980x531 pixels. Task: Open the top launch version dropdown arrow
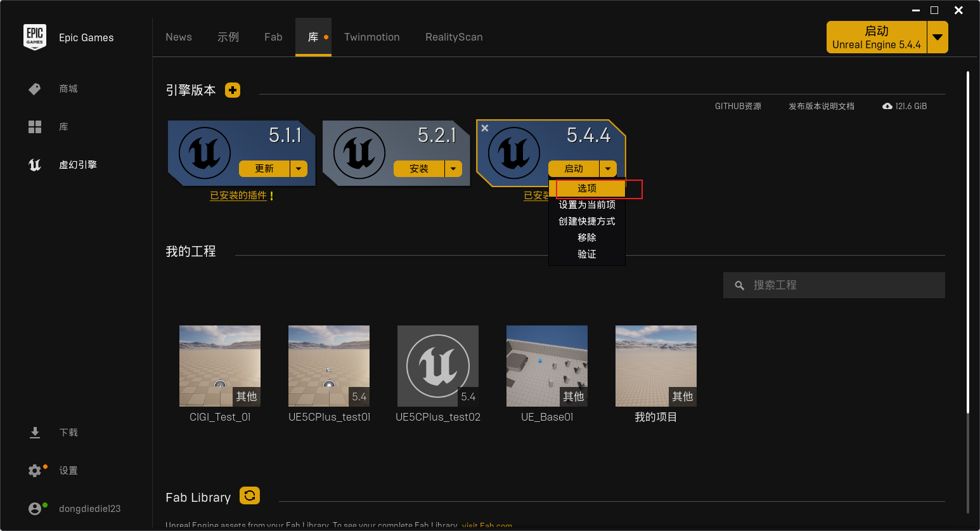pos(938,37)
